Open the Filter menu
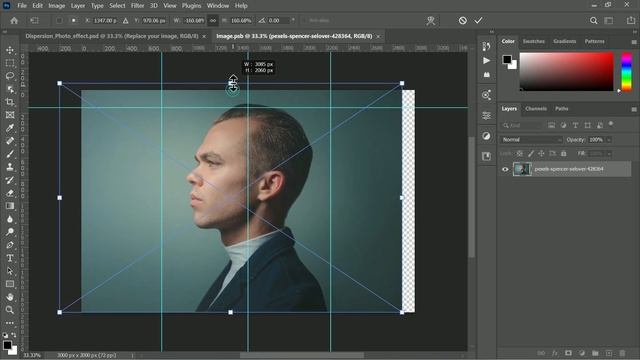This screenshot has height=360, width=640. coord(137,6)
